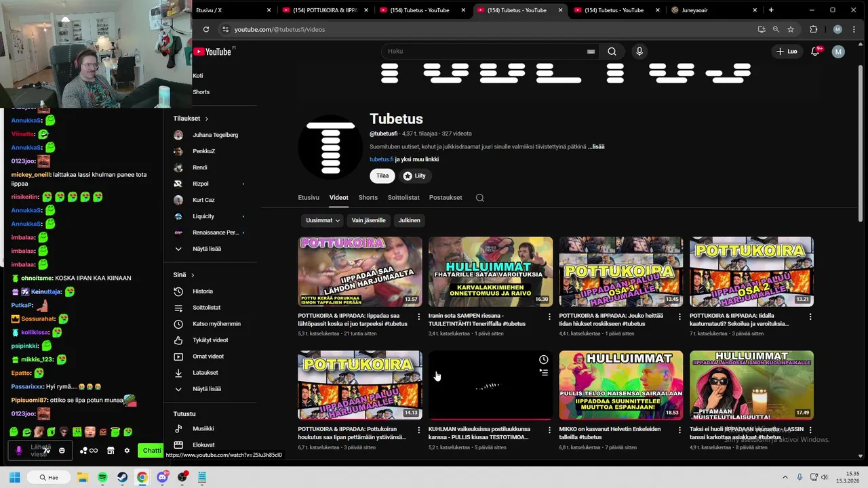
Task: Open Spotify from the taskbar
Action: [102, 477]
